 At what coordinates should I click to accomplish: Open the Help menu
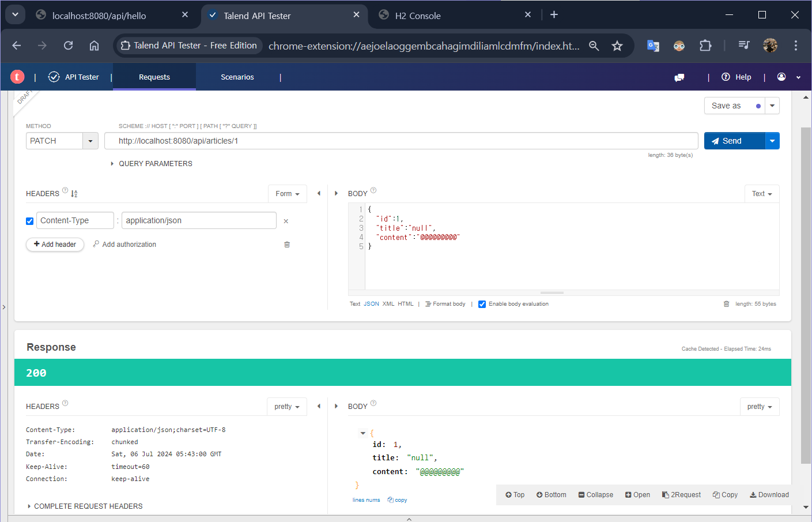[x=737, y=77]
